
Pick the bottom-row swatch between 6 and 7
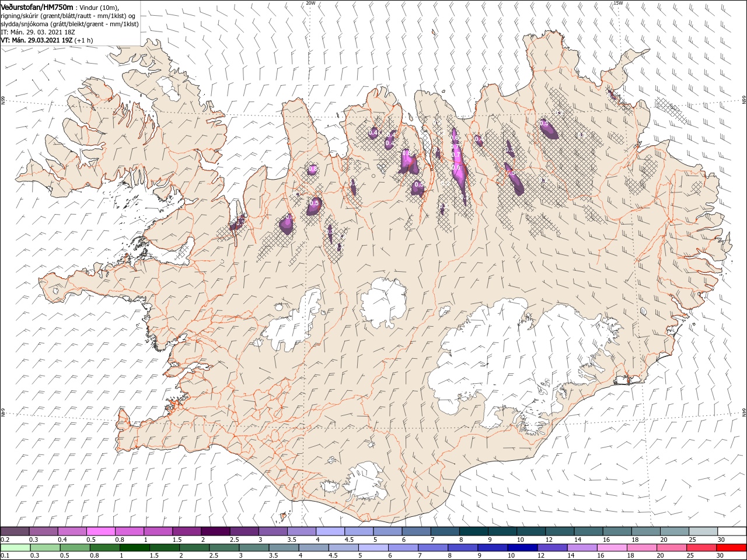[x=403, y=548]
